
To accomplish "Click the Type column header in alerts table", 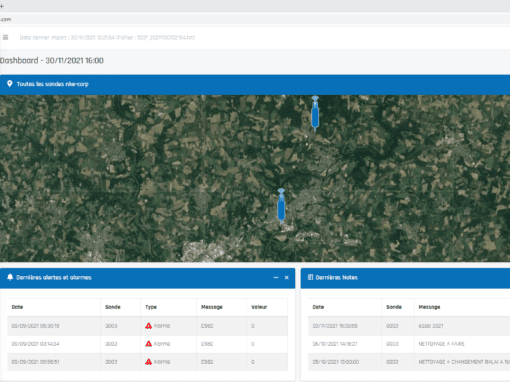I will point(151,307).
